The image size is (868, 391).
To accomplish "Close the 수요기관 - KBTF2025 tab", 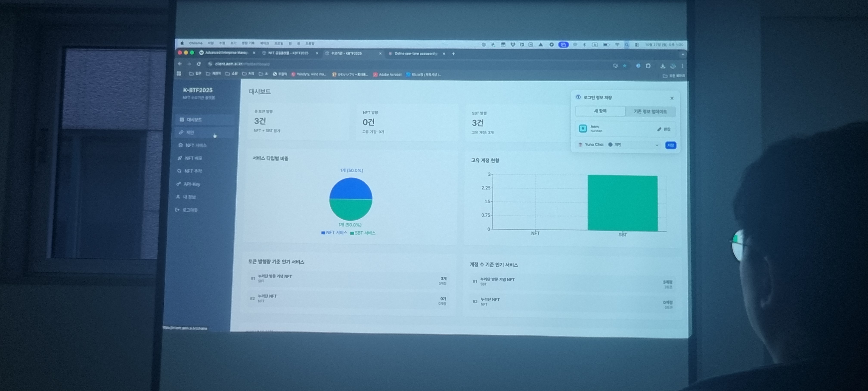I will (380, 53).
